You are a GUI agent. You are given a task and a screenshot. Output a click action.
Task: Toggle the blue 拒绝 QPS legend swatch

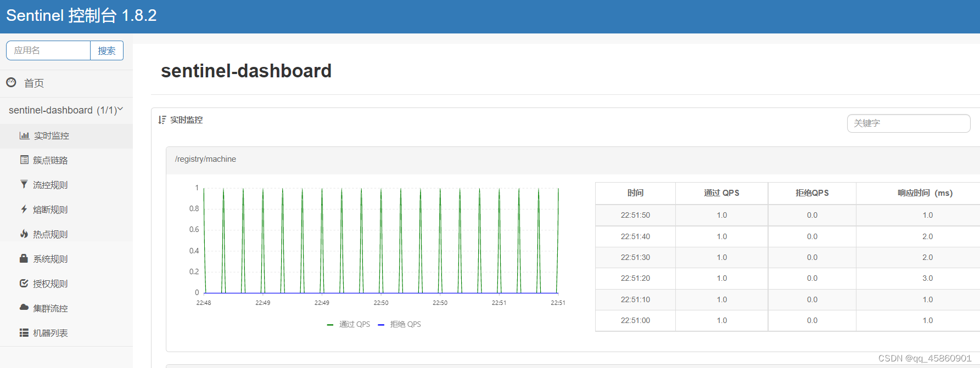(x=381, y=325)
